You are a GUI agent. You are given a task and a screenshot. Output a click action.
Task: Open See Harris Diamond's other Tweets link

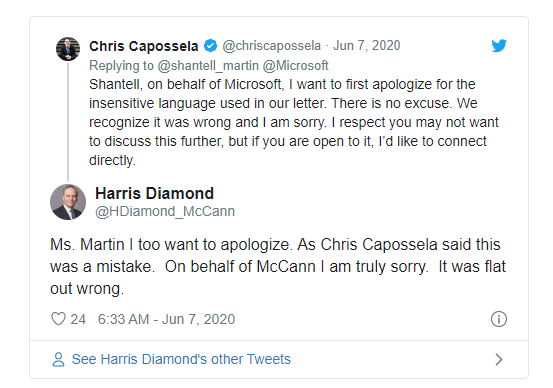(x=181, y=359)
